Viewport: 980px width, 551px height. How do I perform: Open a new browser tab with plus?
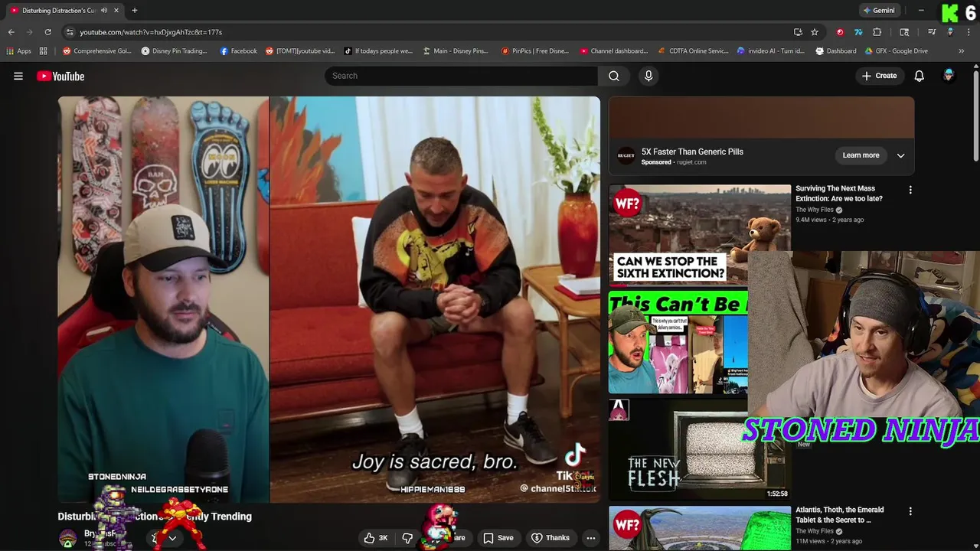(x=134, y=11)
